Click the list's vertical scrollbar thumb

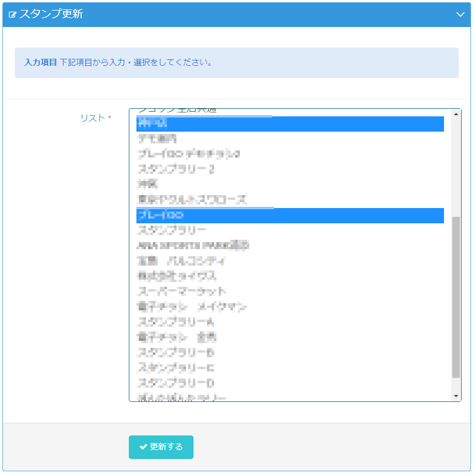pyautogui.click(x=456, y=297)
